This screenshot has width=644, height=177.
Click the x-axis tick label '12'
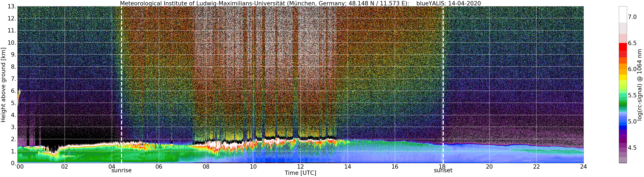pos(300,166)
